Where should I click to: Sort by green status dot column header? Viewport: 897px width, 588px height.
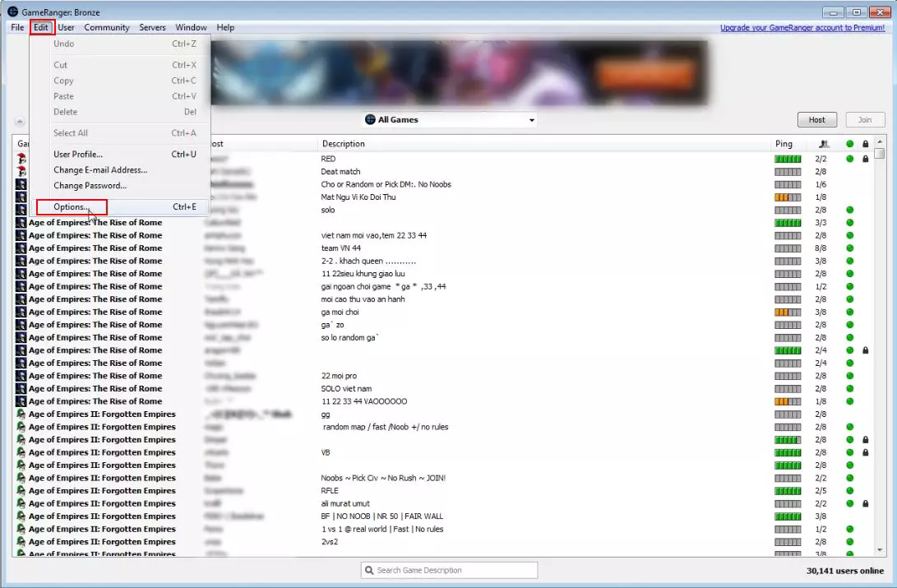[850, 144]
